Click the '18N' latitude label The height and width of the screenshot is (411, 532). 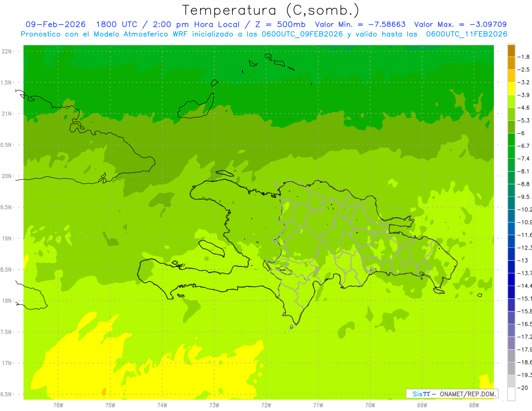coord(7,301)
